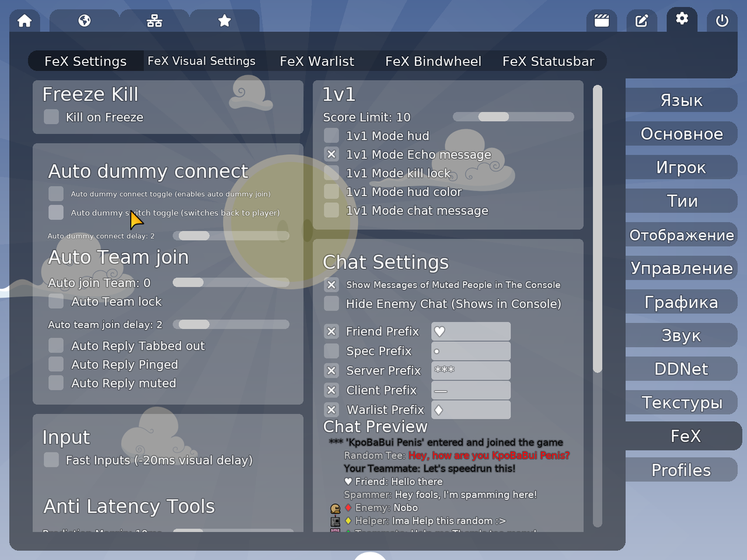
Task: Toggle Auto dummy switch checkbox
Action: click(56, 212)
